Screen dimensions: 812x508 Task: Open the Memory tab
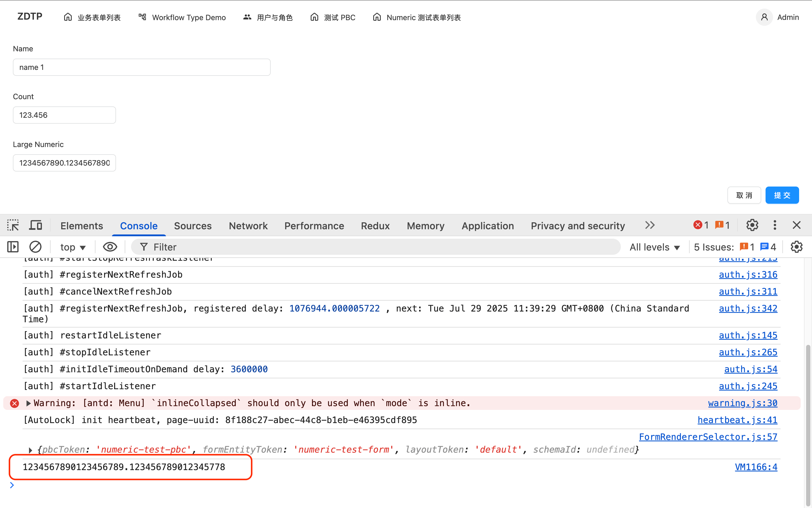click(x=425, y=226)
